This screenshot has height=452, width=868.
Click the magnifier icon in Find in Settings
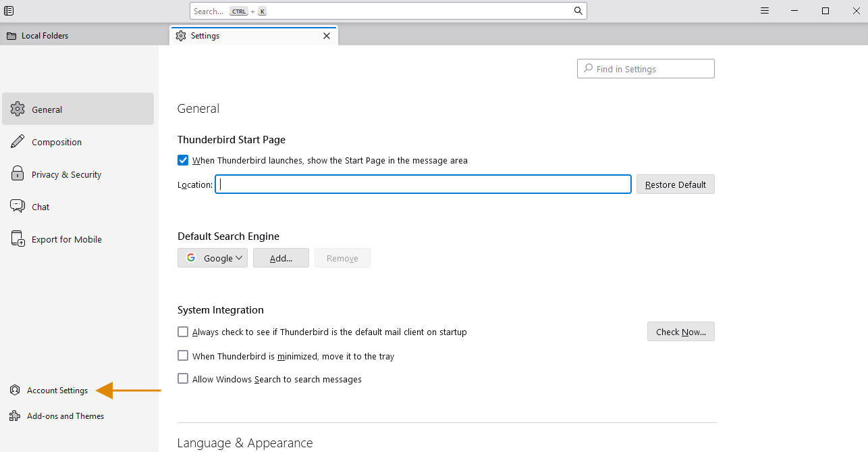point(588,69)
